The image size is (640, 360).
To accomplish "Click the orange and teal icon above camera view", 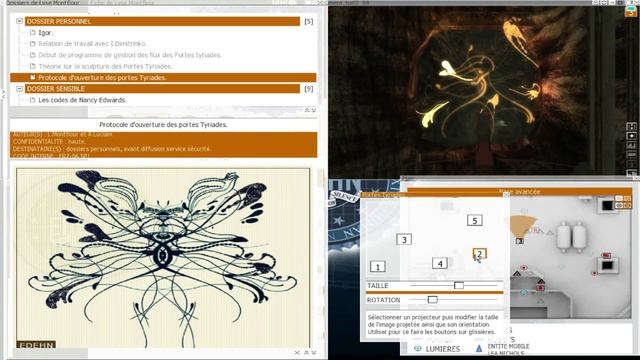I will pos(631,11).
